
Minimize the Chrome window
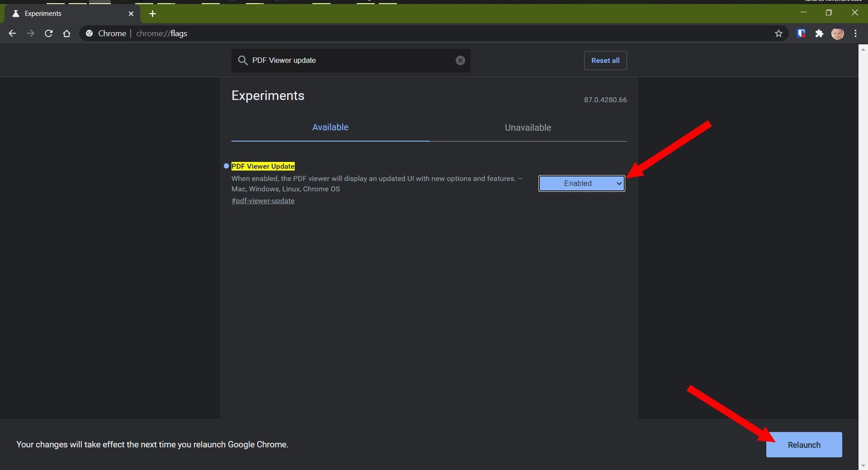click(803, 13)
